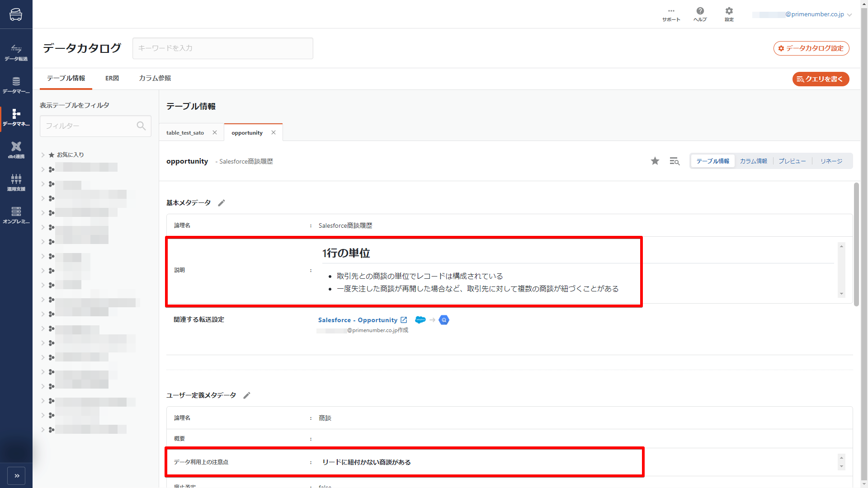Click the BigQuery hexagon icon
Viewport: 868px width, 488px height.
(444, 320)
